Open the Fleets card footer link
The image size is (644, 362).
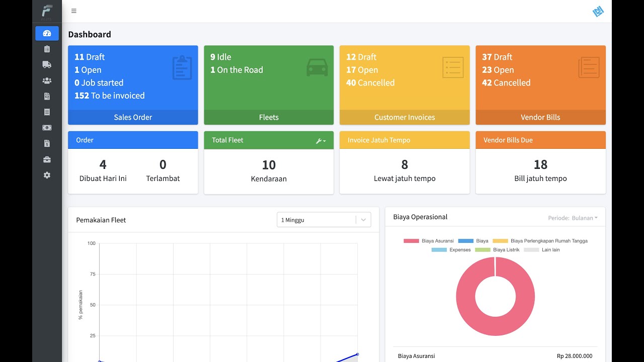[x=269, y=117]
